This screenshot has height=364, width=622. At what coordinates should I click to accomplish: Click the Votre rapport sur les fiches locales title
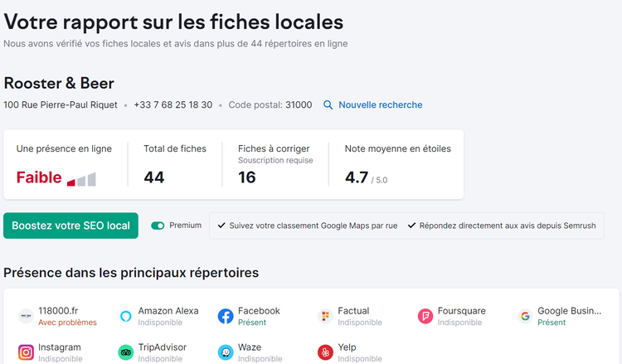(x=173, y=22)
